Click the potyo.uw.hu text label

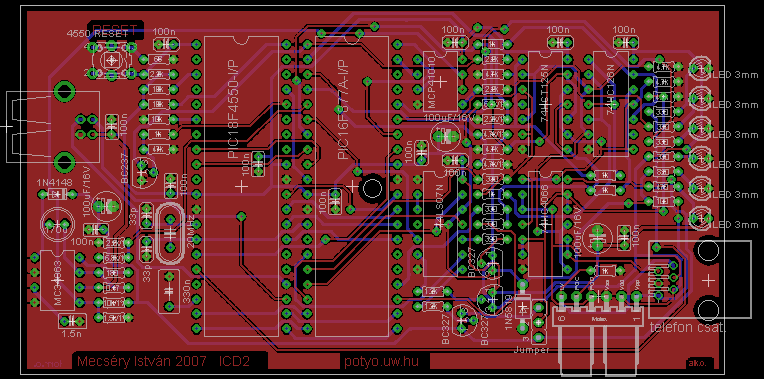[382, 361]
